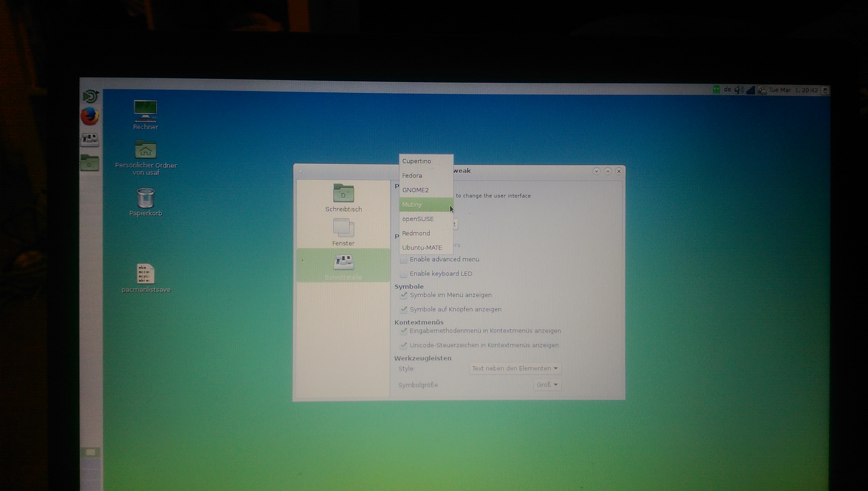Open the network signal tray icon

pyautogui.click(x=750, y=90)
